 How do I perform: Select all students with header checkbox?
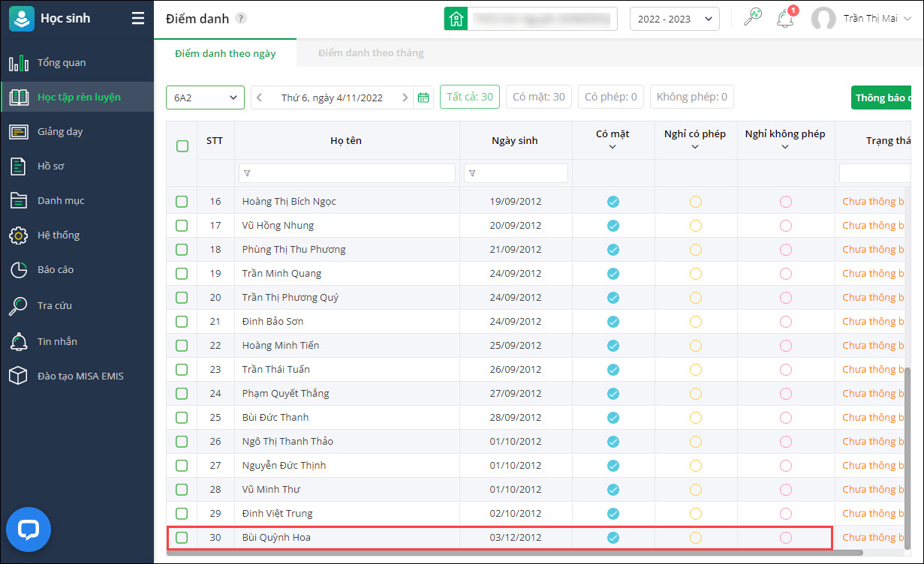tap(182, 146)
